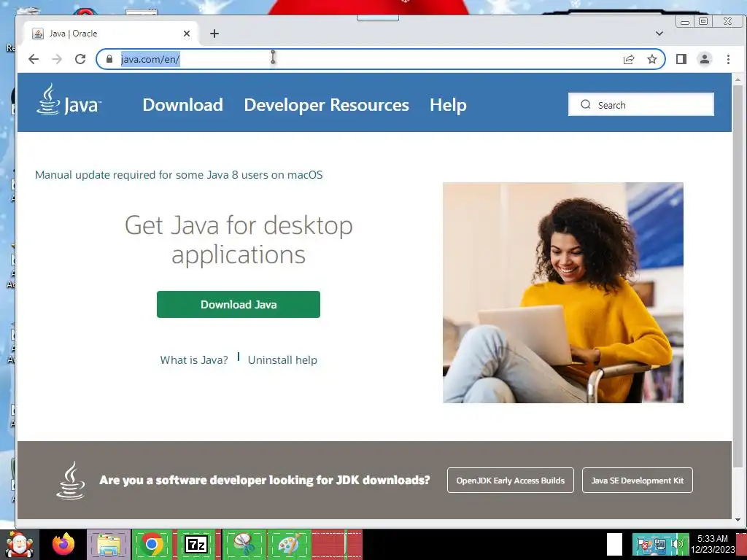Open File Explorer from the taskbar
Viewport: 747px width, 560px height.
[109, 544]
